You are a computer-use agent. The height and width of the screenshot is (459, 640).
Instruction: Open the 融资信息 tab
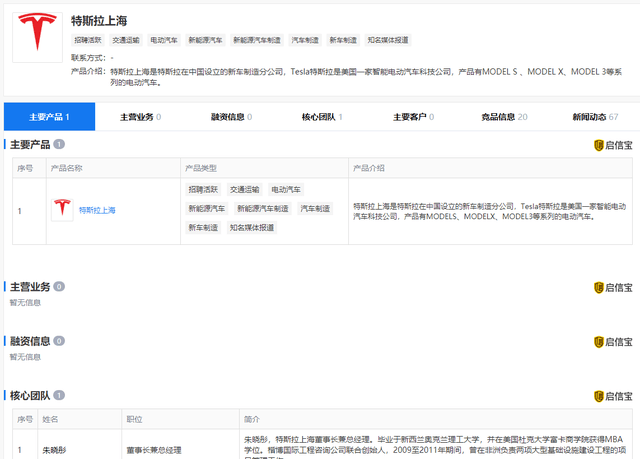231,117
